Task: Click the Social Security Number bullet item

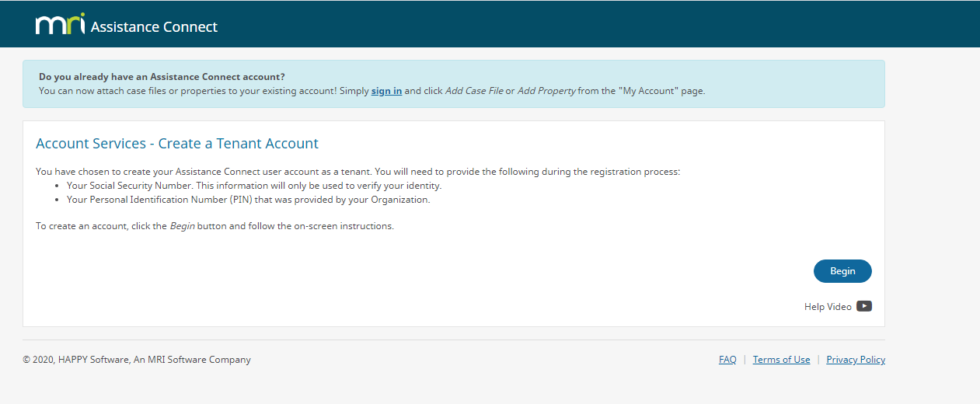Action: (254, 186)
